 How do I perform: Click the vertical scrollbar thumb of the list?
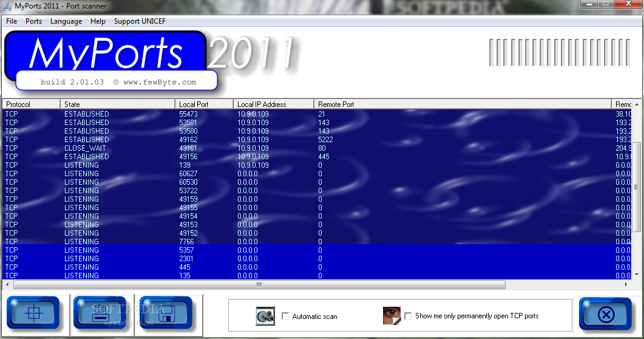(x=637, y=187)
